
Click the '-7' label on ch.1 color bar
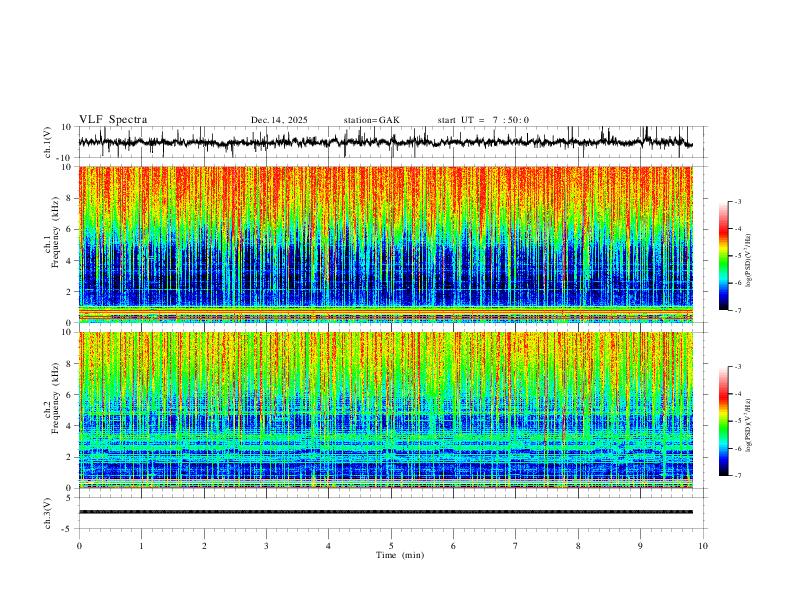point(738,311)
